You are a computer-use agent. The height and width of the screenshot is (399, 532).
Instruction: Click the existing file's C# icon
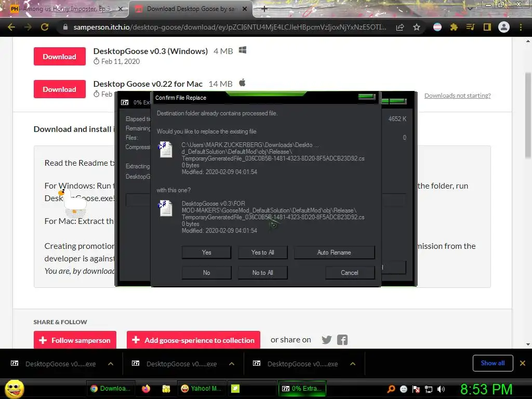pyautogui.click(x=165, y=149)
